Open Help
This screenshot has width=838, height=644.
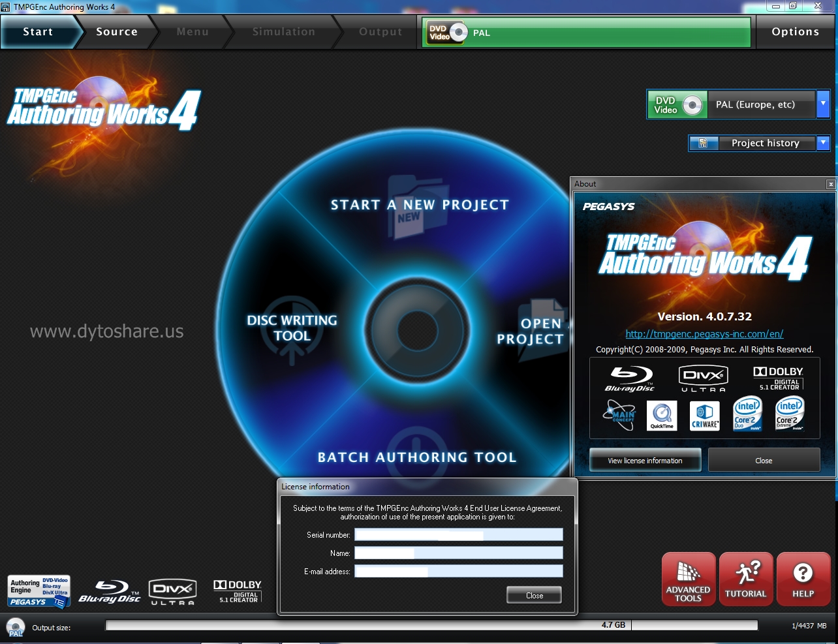pos(803,579)
